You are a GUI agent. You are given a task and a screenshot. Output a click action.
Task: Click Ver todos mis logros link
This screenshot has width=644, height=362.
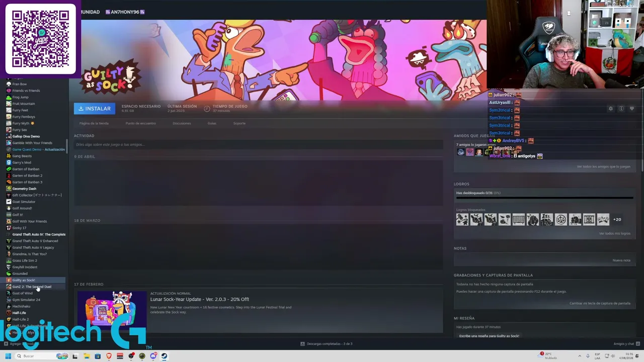(614, 233)
